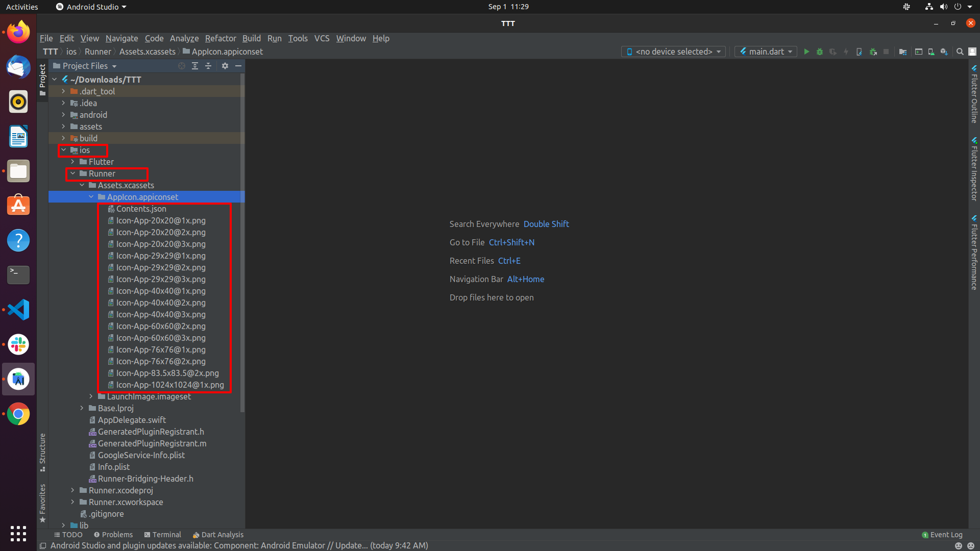This screenshot has width=980, height=551.
Task: Open the Event Log
Action: coord(942,535)
